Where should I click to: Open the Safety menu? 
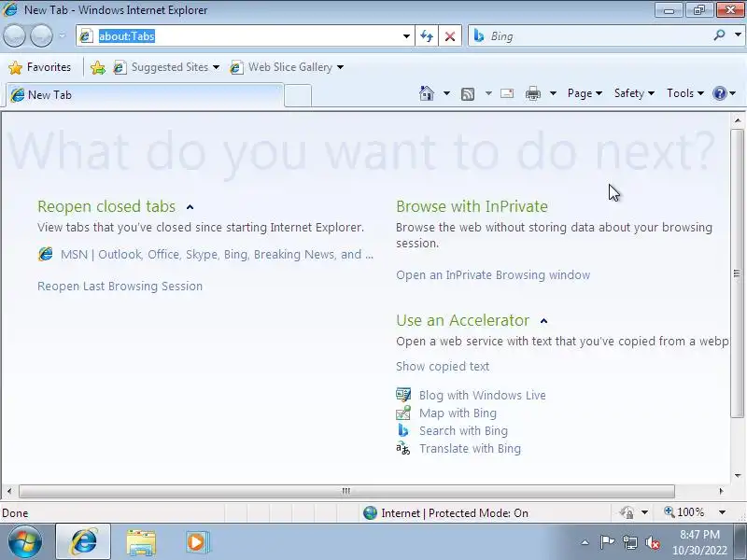click(634, 93)
